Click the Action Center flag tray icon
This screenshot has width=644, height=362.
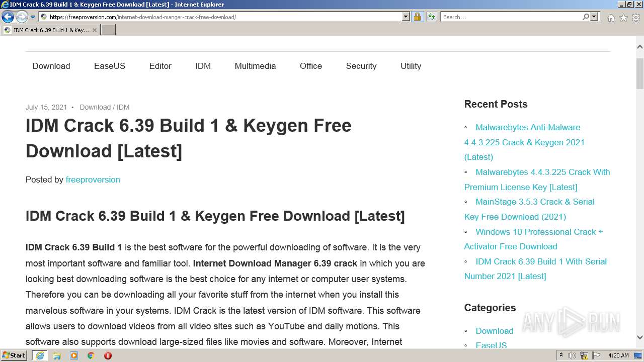(596, 355)
